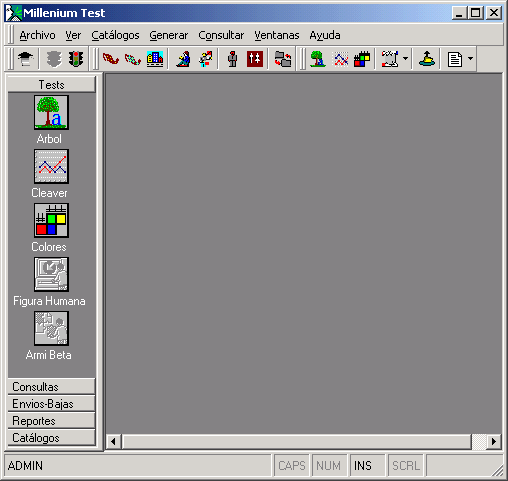
Task: Open the Ver menu
Action: coord(73,35)
